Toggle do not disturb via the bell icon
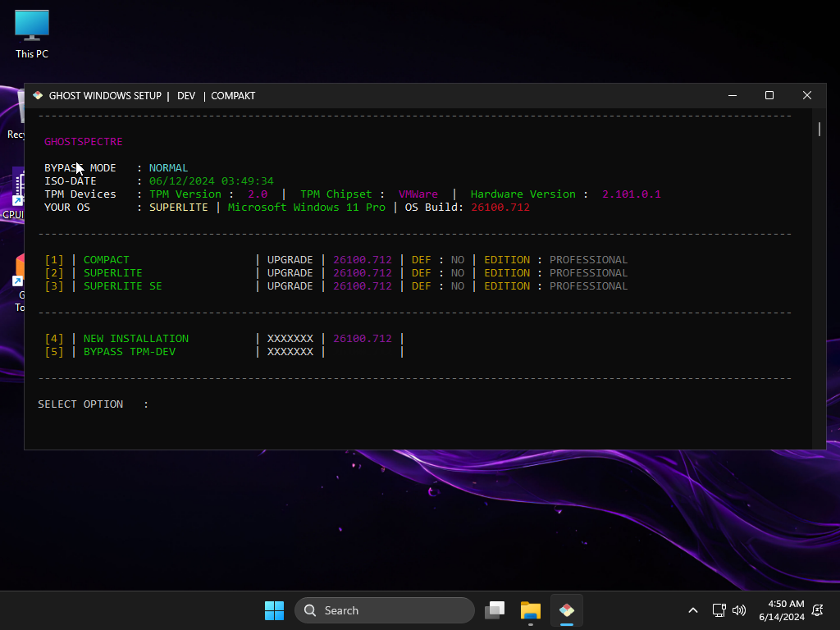This screenshot has height=630, width=840. 816,610
